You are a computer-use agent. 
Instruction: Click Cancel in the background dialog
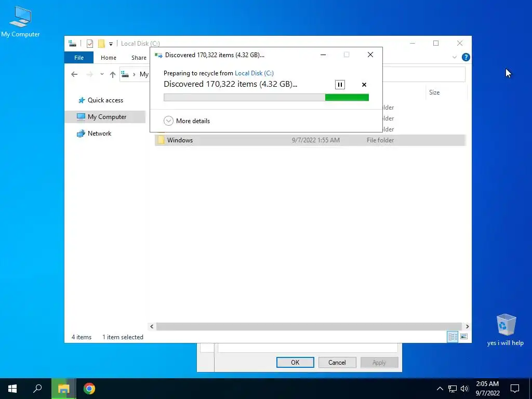pos(337,362)
